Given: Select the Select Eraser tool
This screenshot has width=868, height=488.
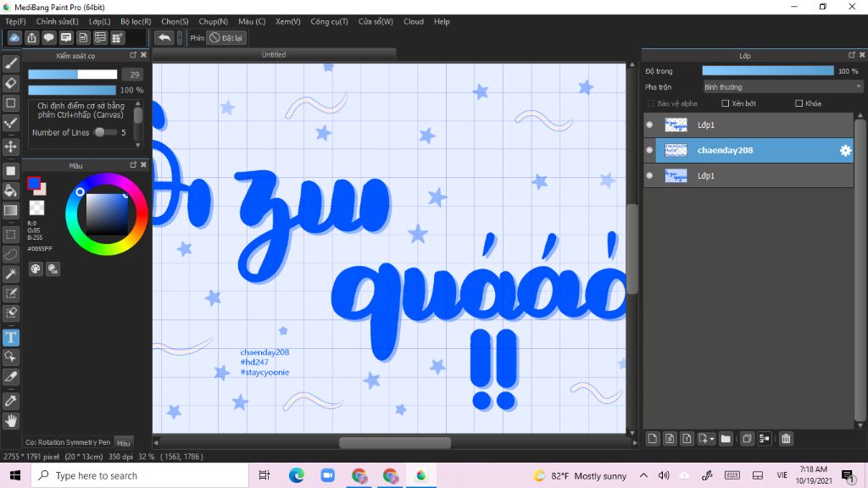Looking at the screenshot, I should point(10,313).
